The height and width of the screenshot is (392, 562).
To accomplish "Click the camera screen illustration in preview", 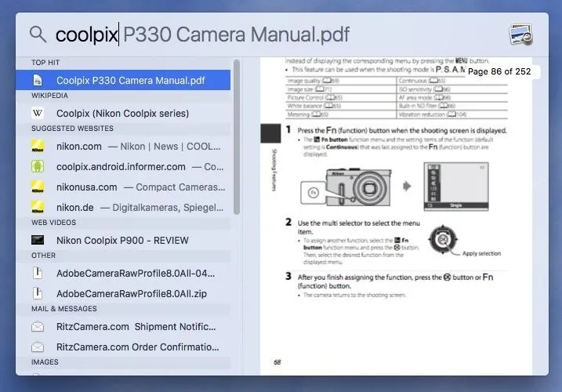I will pyautogui.click(x=456, y=187).
